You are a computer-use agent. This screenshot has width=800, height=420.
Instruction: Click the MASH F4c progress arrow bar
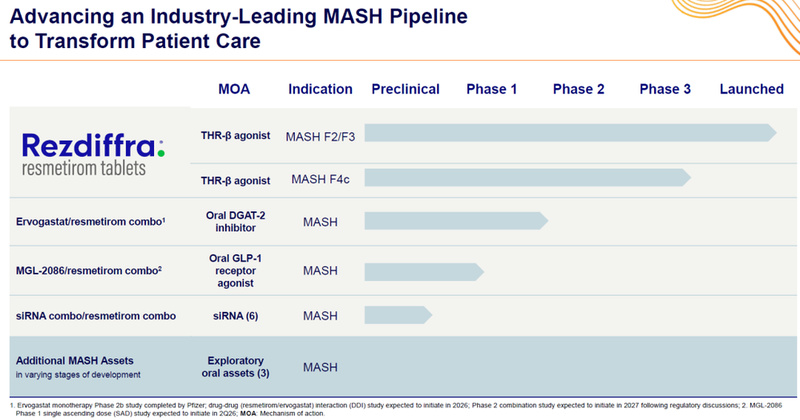coord(527,178)
